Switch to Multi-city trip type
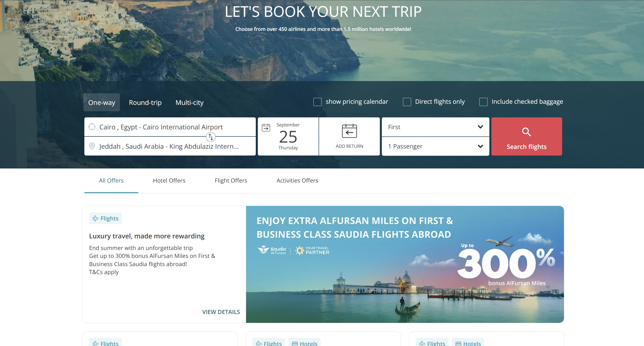This screenshot has height=346, width=644. pos(190,102)
